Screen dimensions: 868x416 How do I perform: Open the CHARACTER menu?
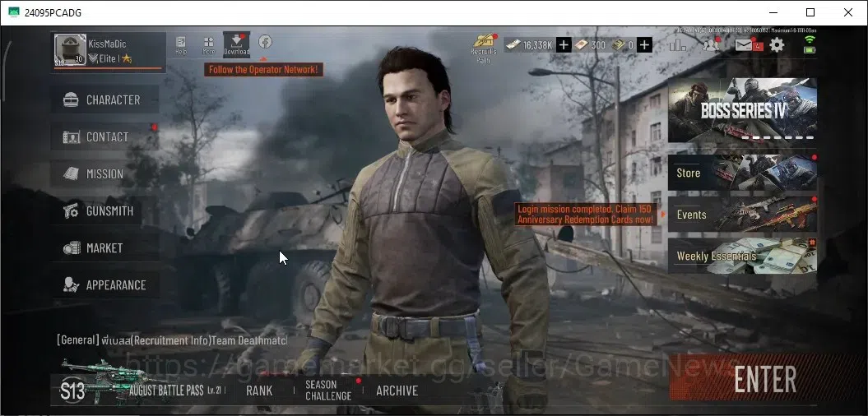(104, 99)
